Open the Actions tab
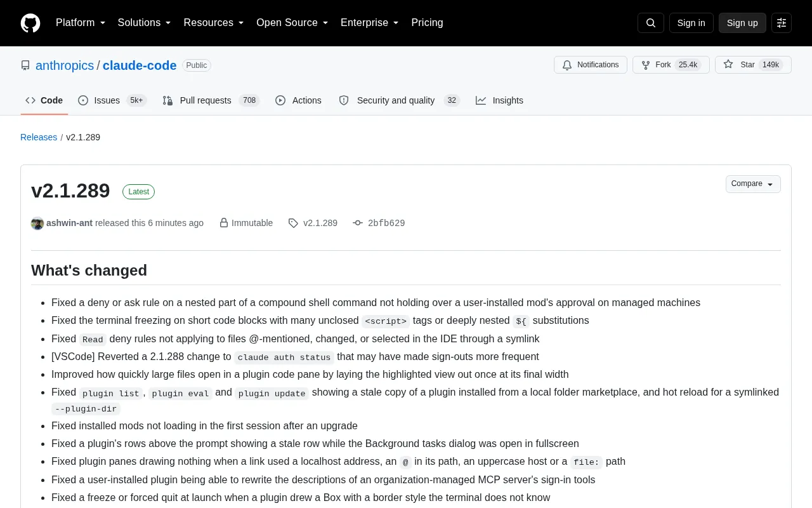 (298, 100)
